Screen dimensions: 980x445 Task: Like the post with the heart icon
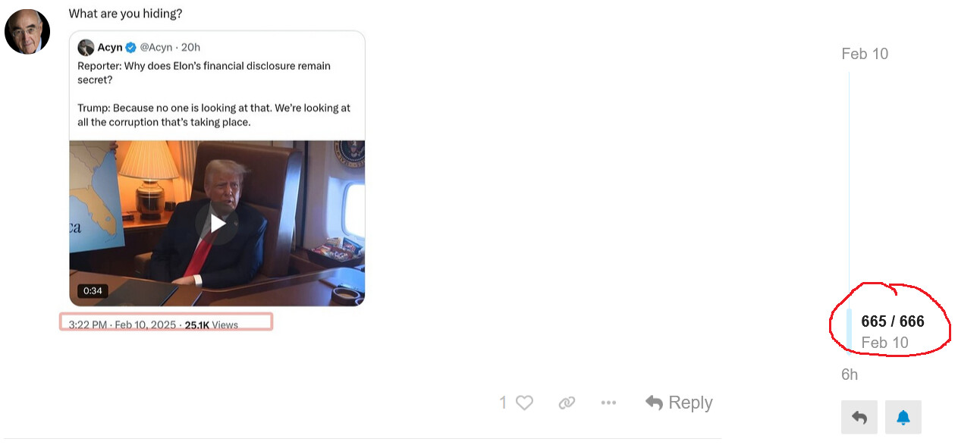[x=524, y=403]
